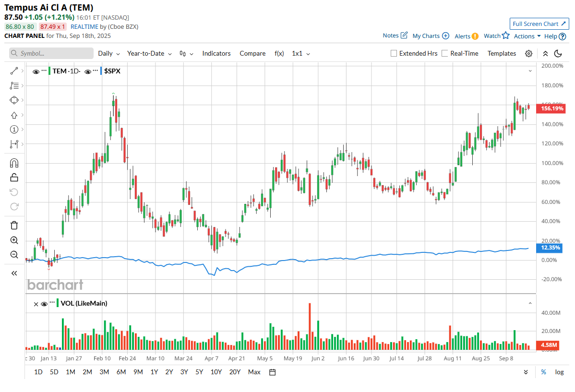The image size is (575, 392).
Task: Focus the Symbol search field
Action: click(51, 54)
